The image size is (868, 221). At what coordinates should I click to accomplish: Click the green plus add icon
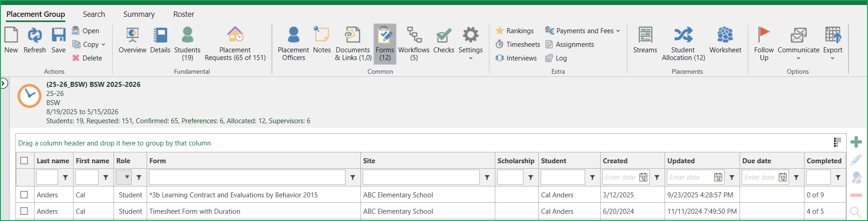[856, 142]
